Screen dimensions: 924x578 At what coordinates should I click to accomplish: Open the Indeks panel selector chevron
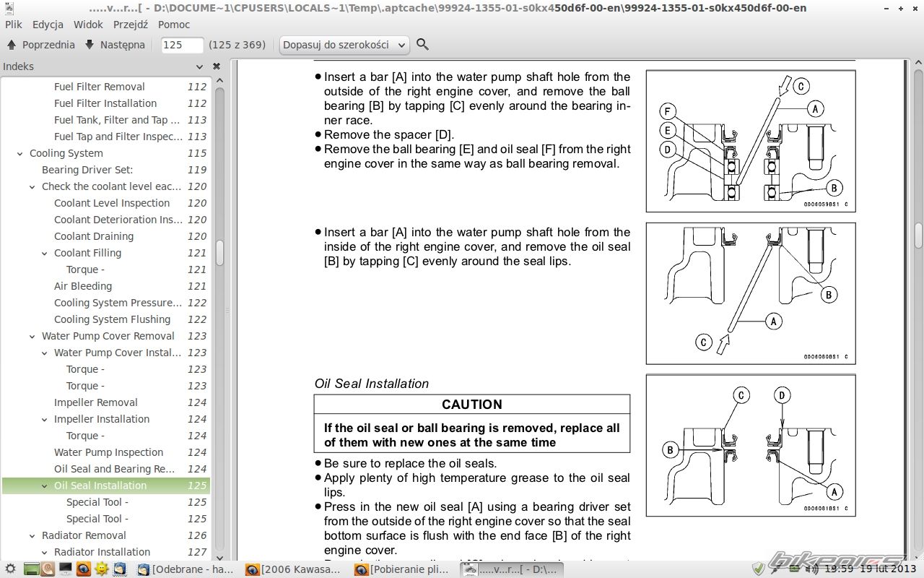199,66
